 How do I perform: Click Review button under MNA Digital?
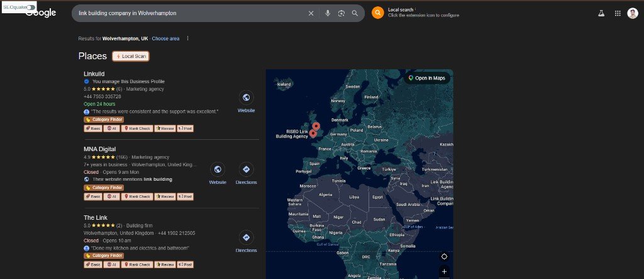165,196
